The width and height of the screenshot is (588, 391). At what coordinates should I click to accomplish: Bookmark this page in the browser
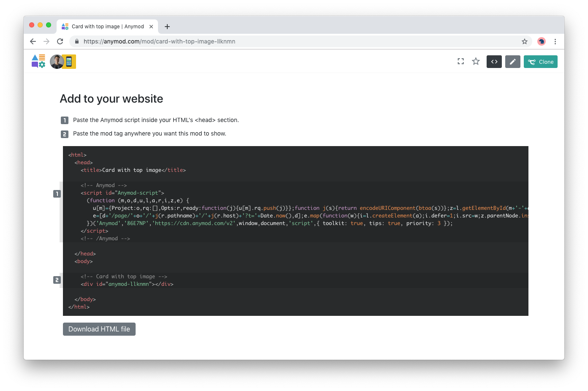pos(525,41)
